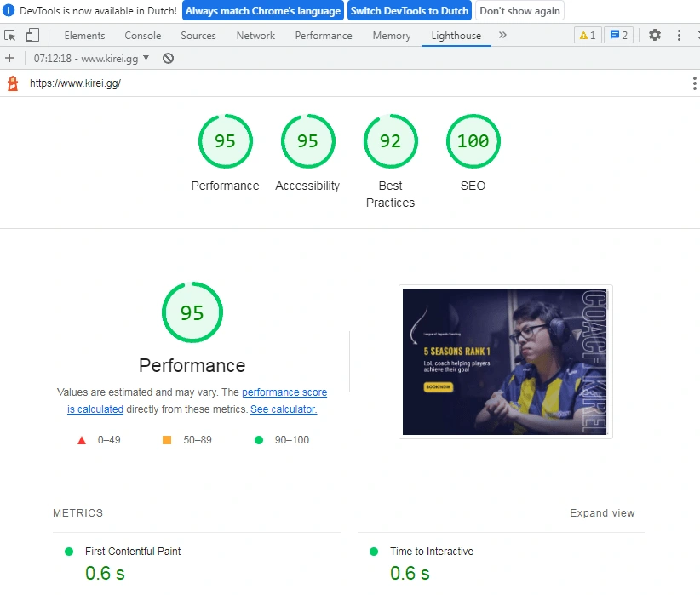Open the report selector dropdown 07:12:18 www.kirei.gg
The image size is (700, 595).
tap(91, 59)
